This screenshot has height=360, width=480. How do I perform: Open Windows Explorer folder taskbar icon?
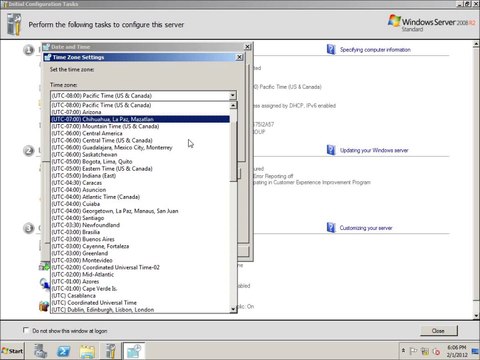click(87, 351)
